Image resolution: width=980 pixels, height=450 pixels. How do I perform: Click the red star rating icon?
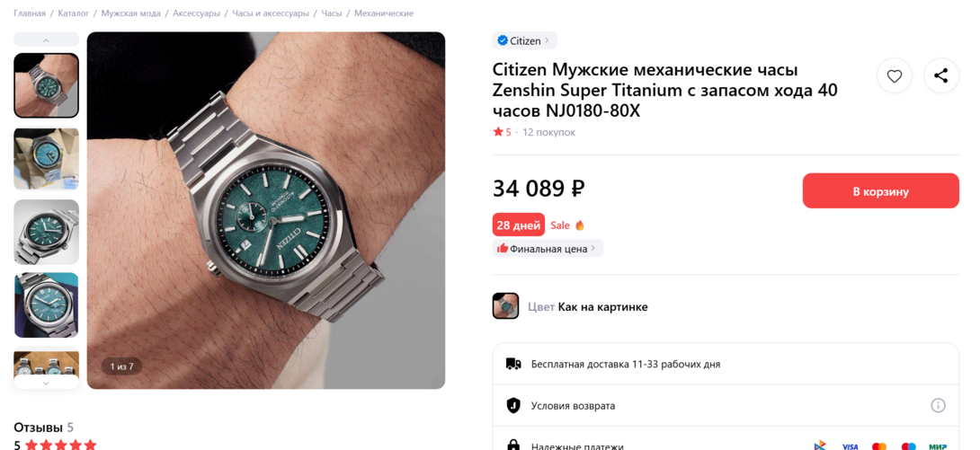click(498, 132)
